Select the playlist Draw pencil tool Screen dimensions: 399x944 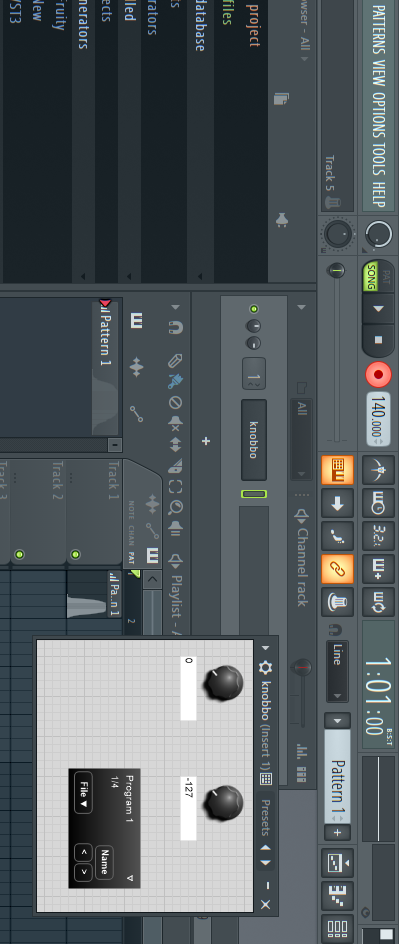(x=175, y=361)
